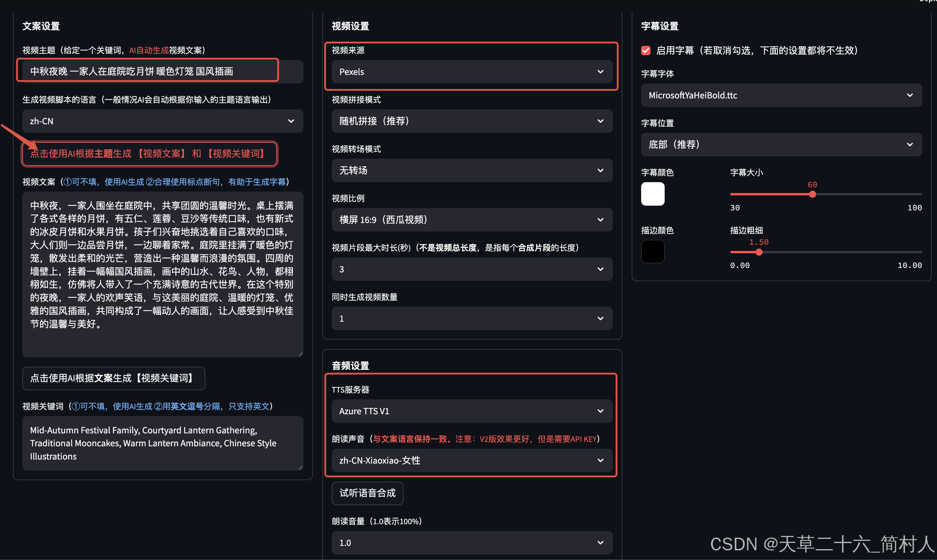Screen dimensions: 937x560
Task: Click the 视频主题 topic input field
Action: (147, 71)
